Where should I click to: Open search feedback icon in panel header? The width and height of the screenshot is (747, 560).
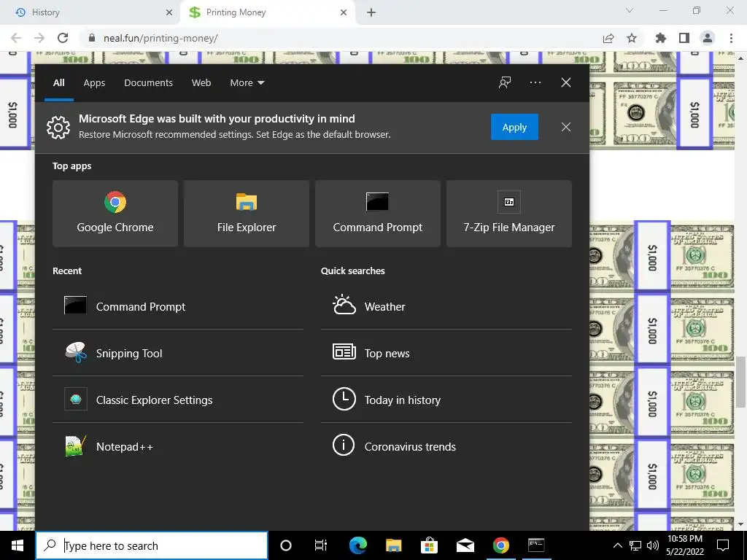tap(505, 82)
